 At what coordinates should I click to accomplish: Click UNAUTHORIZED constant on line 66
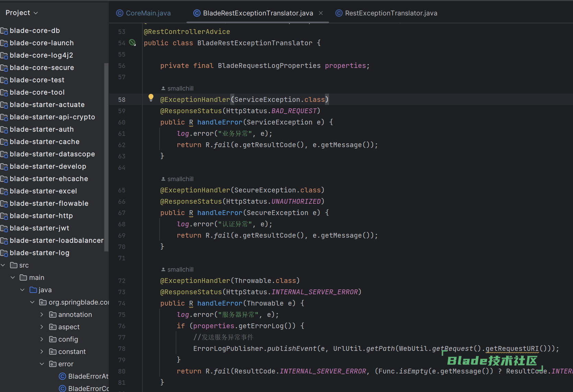pos(296,202)
